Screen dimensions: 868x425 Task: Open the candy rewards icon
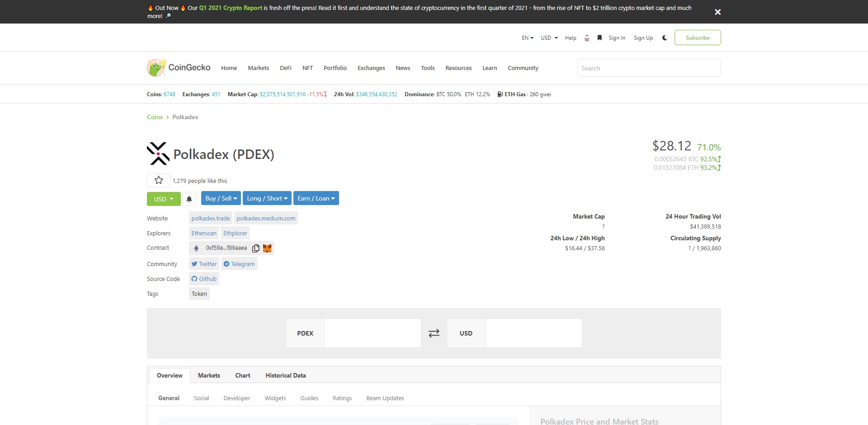click(x=586, y=37)
